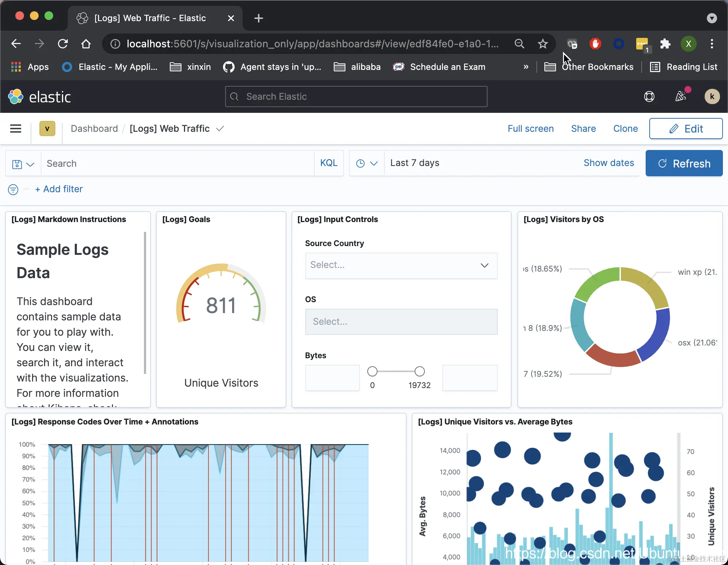Open the Chrome extensions puzzle icon
The height and width of the screenshot is (565, 728).
click(665, 44)
